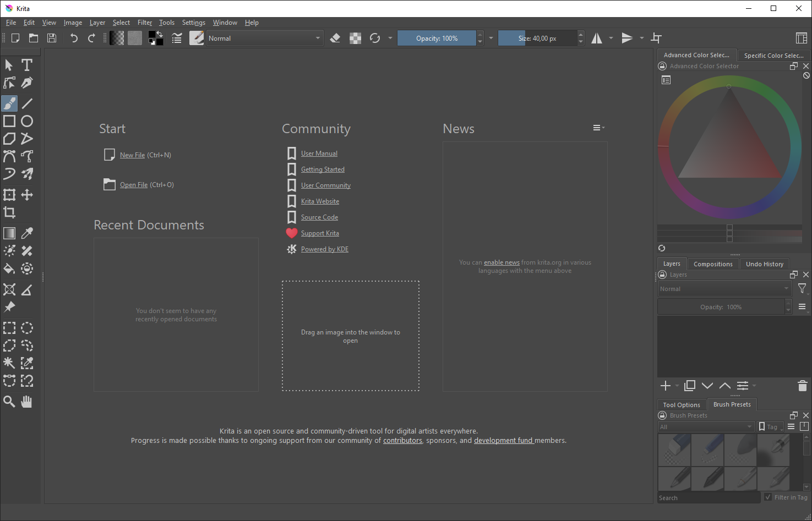
Task: Click the New File link
Action: pyautogui.click(x=133, y=155)
